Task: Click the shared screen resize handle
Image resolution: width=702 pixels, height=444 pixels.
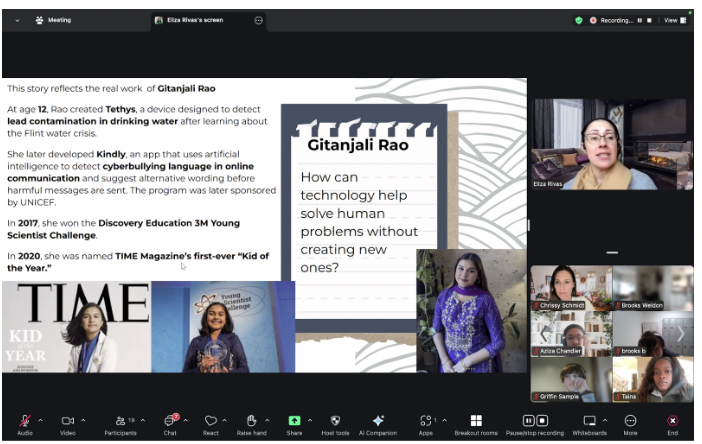Action: 529,225
